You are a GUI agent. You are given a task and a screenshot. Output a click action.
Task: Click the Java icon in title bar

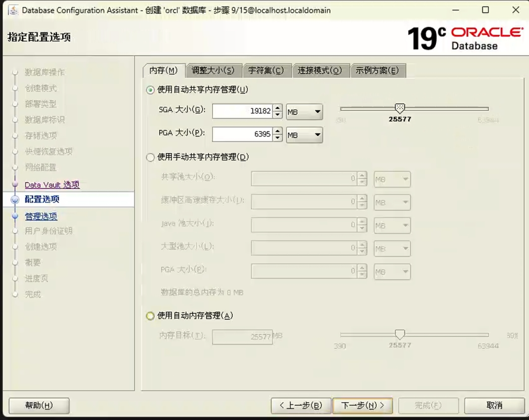tap(13, 10)
